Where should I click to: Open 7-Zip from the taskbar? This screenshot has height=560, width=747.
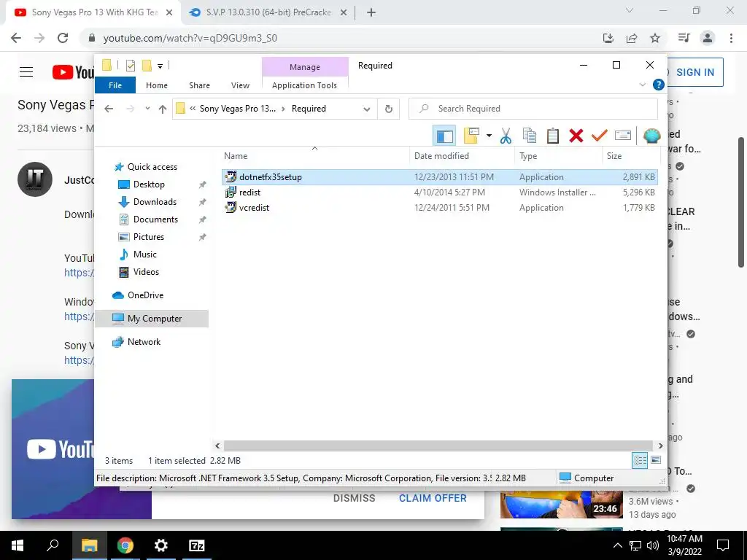coord(197,545)
